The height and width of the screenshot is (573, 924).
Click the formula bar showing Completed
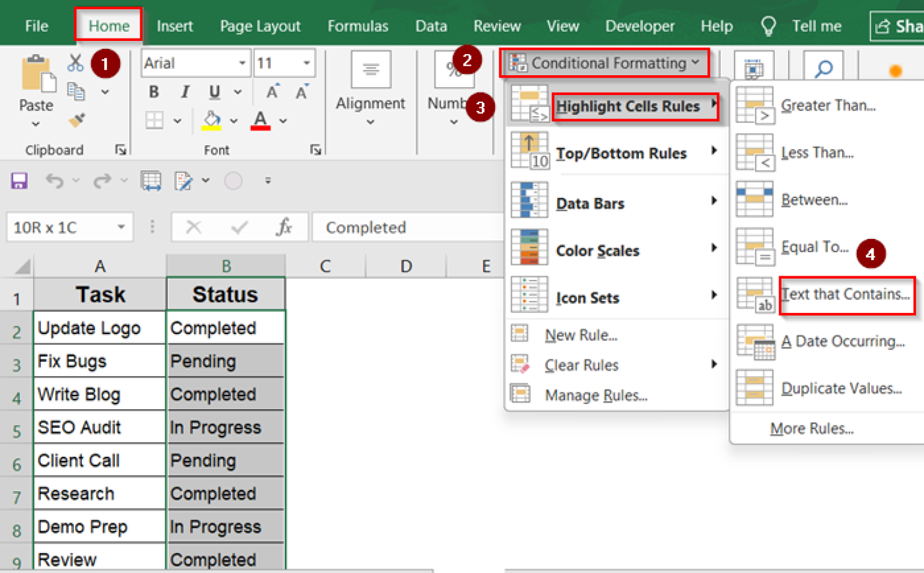click(408, 227)
